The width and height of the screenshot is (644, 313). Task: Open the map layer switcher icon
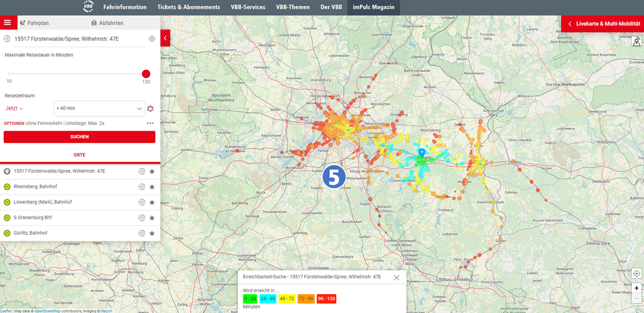click(x=637, y=41)
